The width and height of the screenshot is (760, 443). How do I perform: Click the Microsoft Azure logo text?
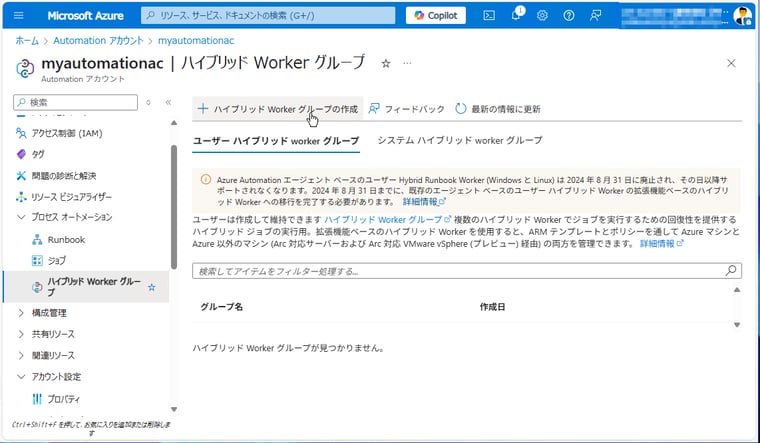point(85,16)
